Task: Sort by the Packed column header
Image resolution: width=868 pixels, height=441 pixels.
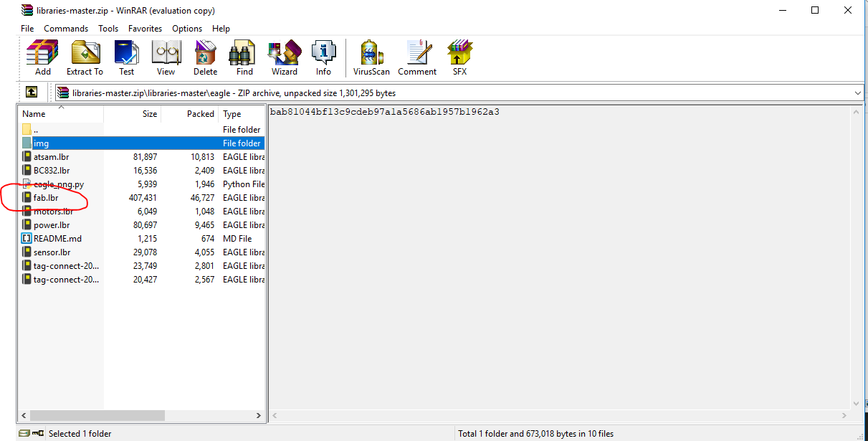Action: click(190, 114)
